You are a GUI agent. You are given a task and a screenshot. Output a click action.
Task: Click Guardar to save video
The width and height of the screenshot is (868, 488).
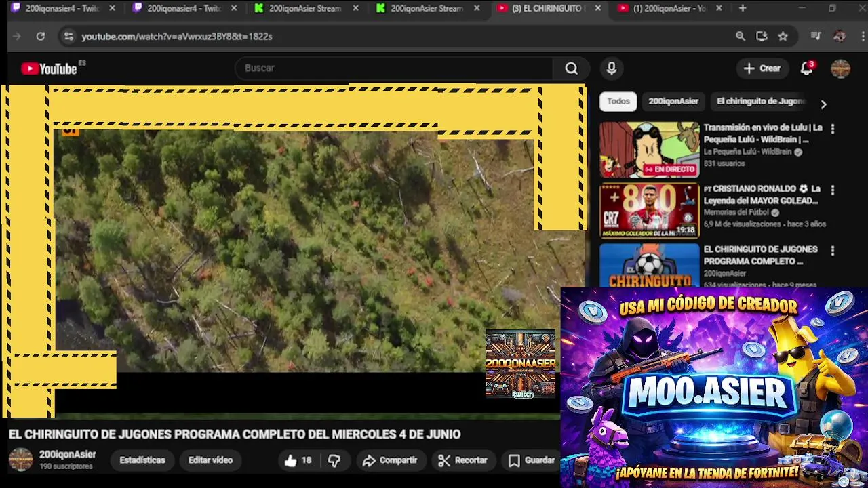[x=532, y=460]
